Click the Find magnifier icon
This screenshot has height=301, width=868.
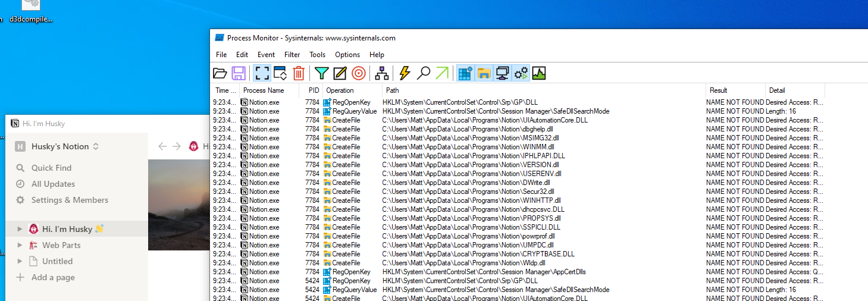(x=424, y=73)
